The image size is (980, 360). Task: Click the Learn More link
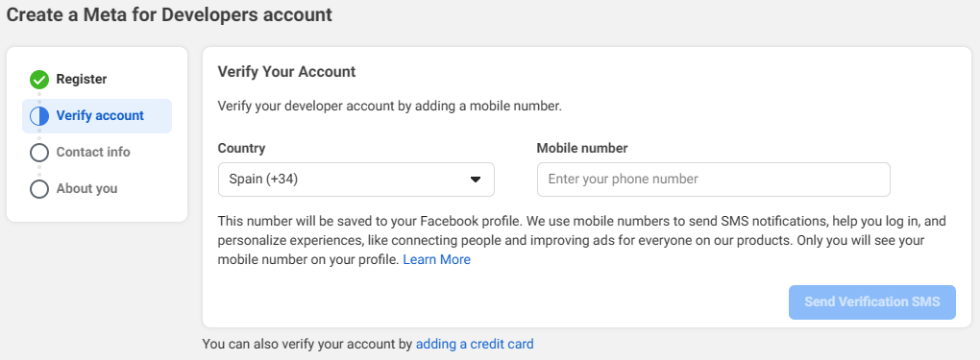(x=436, y=259)
